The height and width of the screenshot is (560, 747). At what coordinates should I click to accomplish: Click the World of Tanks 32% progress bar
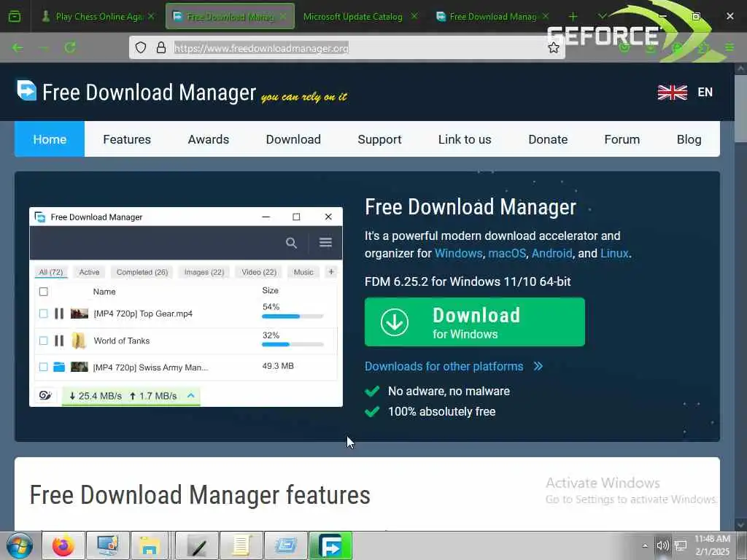point(293,344)
